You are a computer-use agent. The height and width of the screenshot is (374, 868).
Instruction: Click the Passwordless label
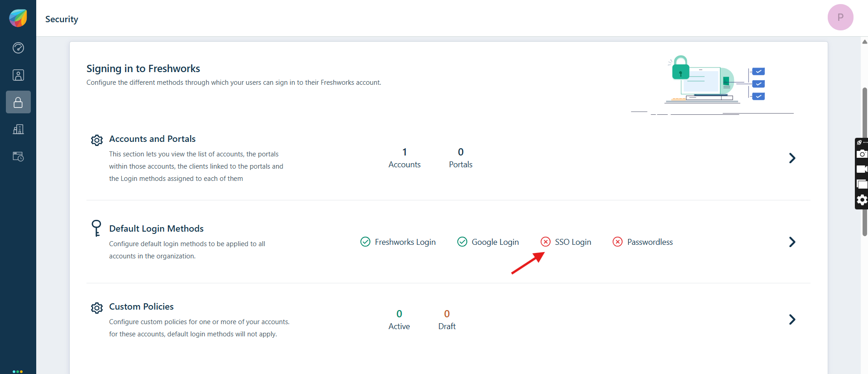650,242
